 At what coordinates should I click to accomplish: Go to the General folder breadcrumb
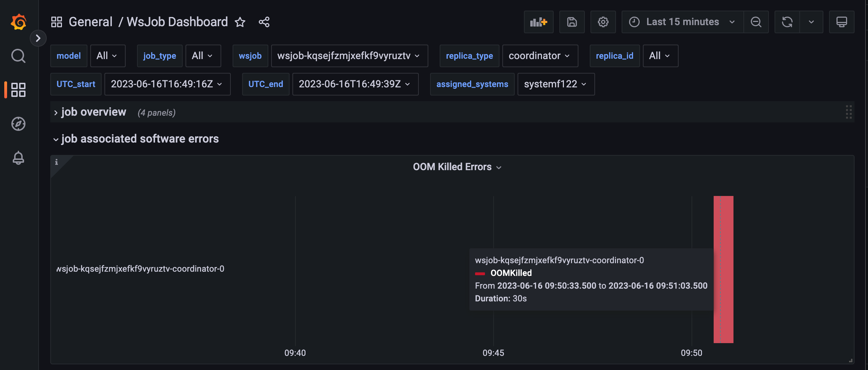[91, 22]
